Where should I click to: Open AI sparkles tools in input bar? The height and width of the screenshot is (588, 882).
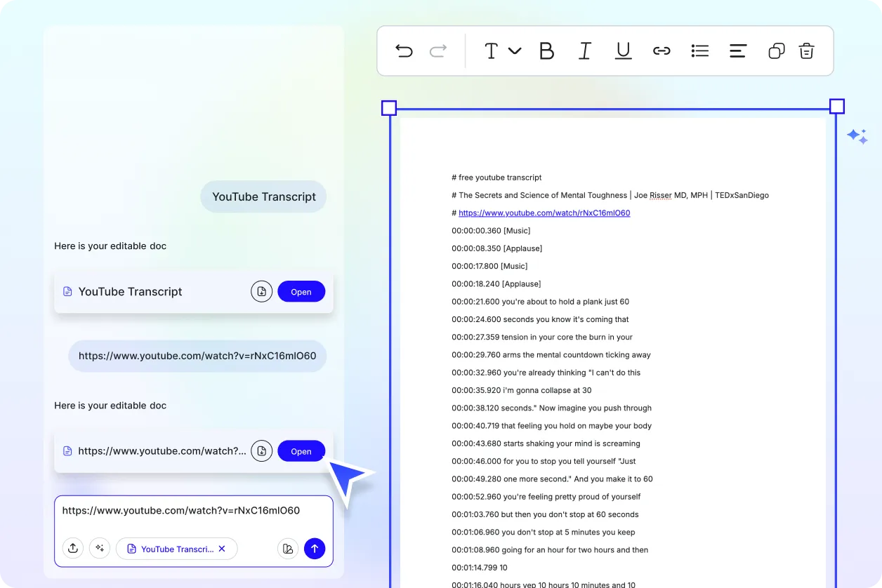(x=100, y=548)
